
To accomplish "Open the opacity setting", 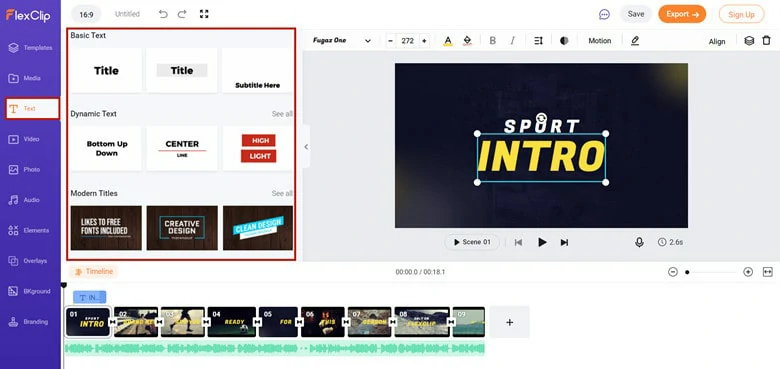I will point(564,41).
